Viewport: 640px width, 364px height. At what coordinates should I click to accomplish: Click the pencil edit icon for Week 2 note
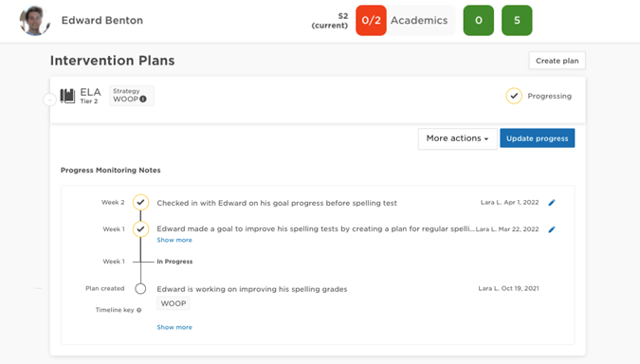tap(552, 203)
